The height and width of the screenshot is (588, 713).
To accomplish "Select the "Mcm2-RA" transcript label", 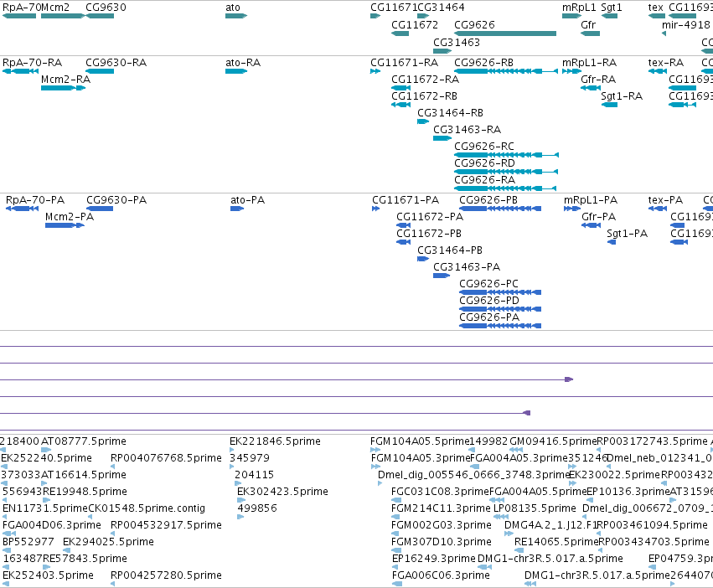I will click(x=65, y=79).
